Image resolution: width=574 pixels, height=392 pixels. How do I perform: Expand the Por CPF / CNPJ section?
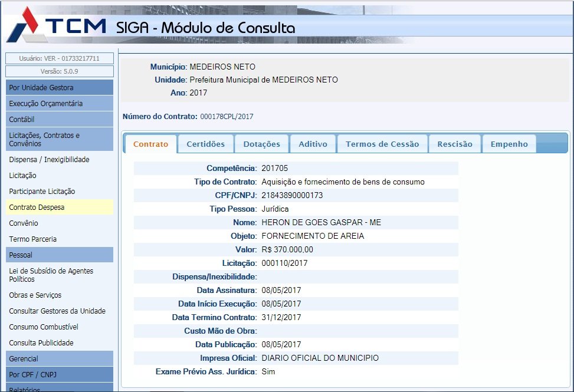click(x=59, y=374)
